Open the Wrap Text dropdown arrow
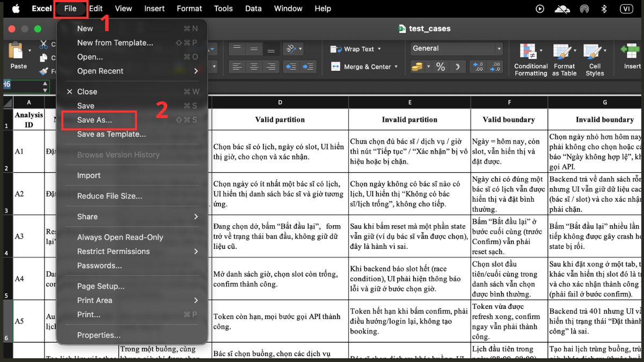The height and width of the screenshot is (362, 644). click(x=379, y=49)
